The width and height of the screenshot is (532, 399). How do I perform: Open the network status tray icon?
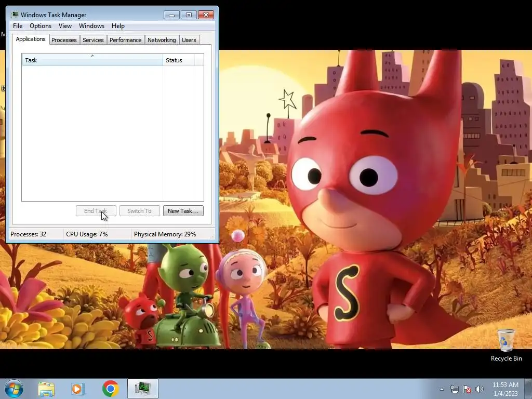[454, 389]
